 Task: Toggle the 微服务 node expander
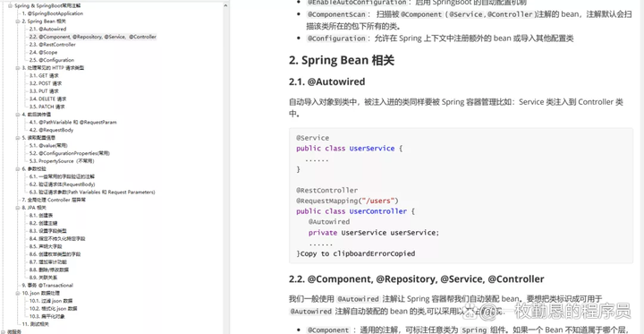pyautogui.click(x=4, y=331)
